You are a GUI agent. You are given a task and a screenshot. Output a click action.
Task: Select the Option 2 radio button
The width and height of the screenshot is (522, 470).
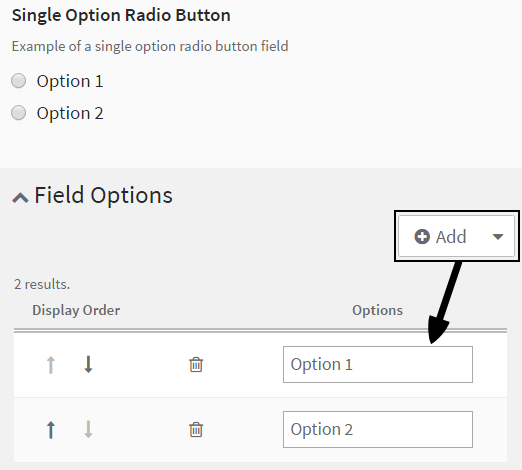(18, 113)
